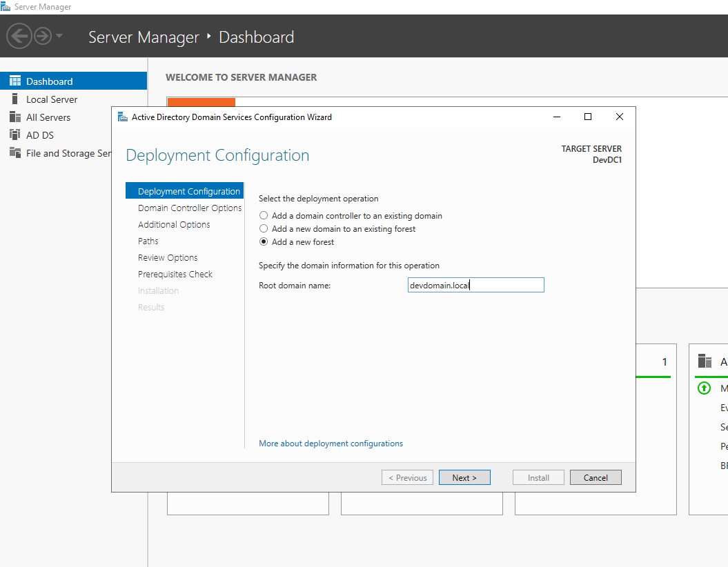The image size is (728, 567).
Task: Minimize the AD DS Configuration Wizard
Action: point(557,117)
